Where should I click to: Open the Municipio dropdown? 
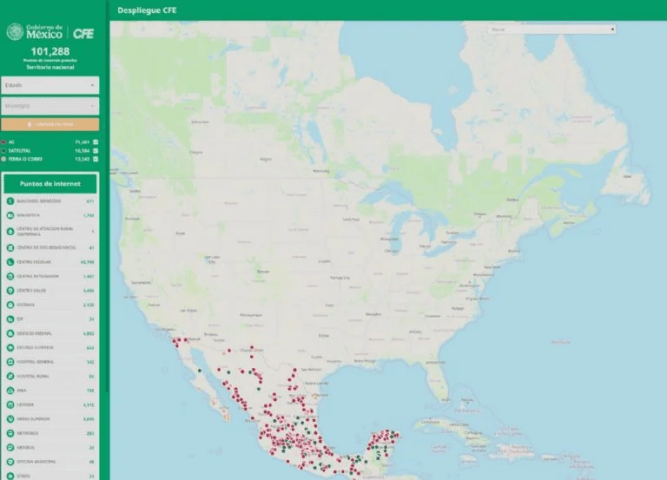(50, 106)
